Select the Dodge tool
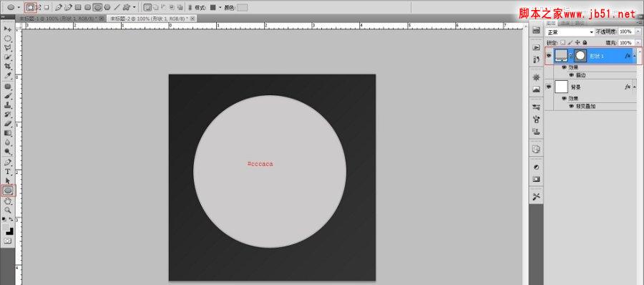 coord(7,151)
